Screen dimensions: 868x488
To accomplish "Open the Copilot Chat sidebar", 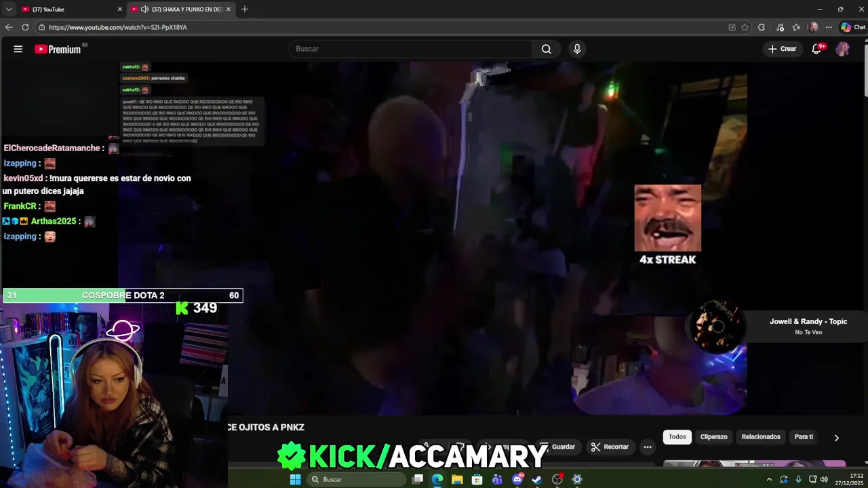I will click(x=853, y=27).
